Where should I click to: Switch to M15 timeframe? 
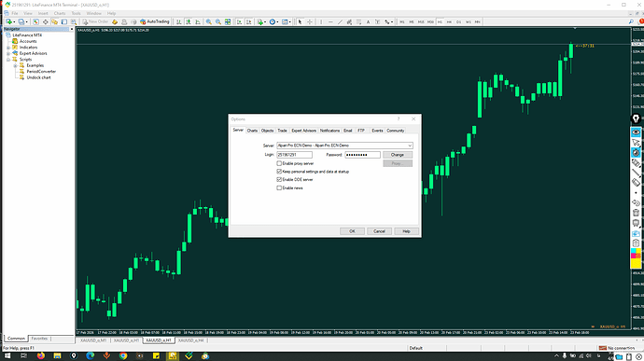coord(421,21)
